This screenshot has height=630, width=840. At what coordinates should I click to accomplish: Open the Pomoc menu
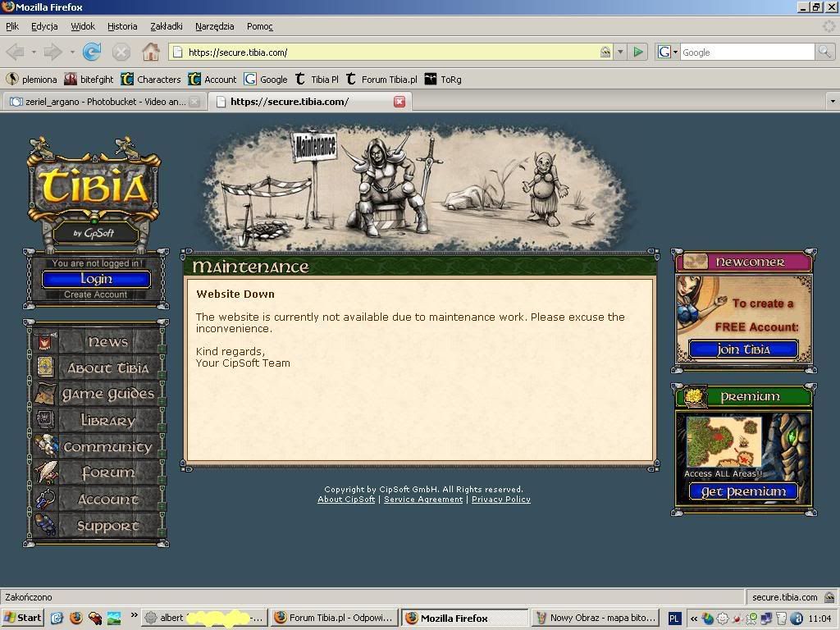tap(260, 26)
